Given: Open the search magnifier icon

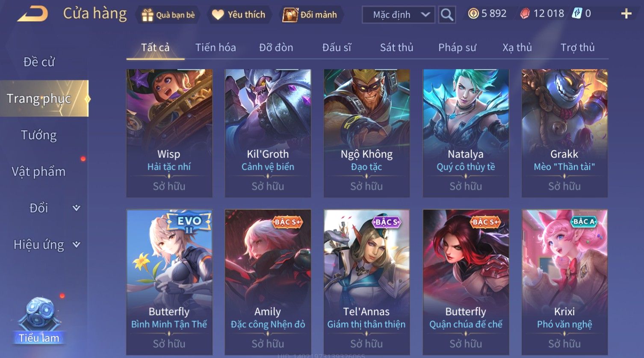Looking at the screenshot, I should tap(447, 15).
